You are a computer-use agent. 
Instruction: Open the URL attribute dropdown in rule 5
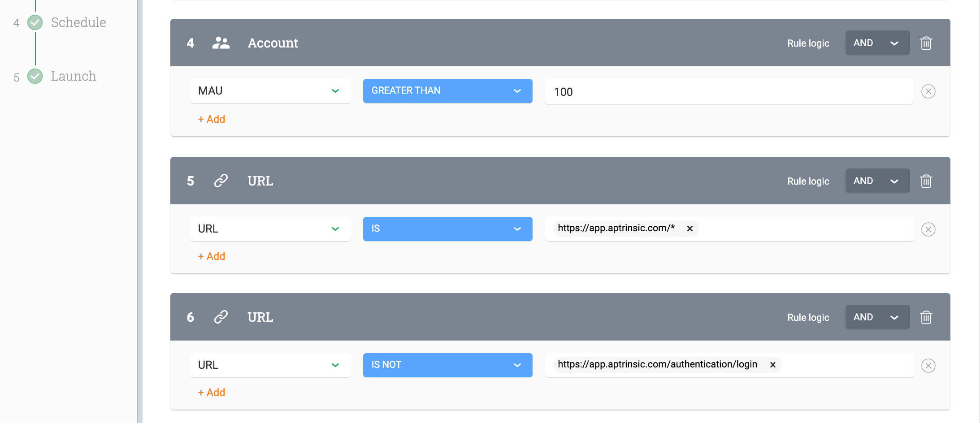pos(270,229)
